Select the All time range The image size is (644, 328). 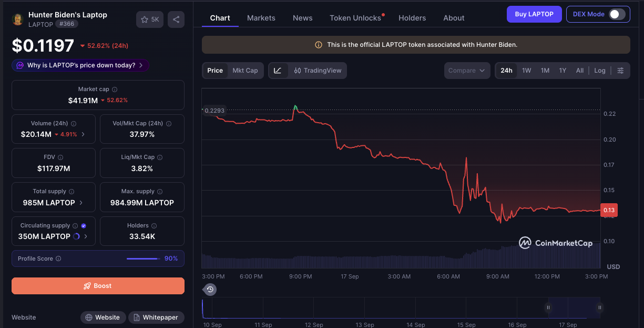coord(580,71)
